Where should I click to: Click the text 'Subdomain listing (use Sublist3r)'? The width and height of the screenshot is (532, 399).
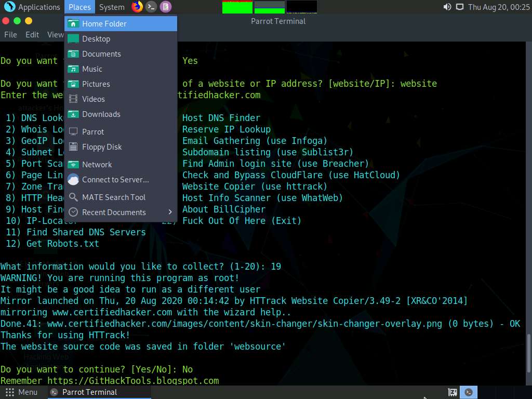tap(268, 152)
